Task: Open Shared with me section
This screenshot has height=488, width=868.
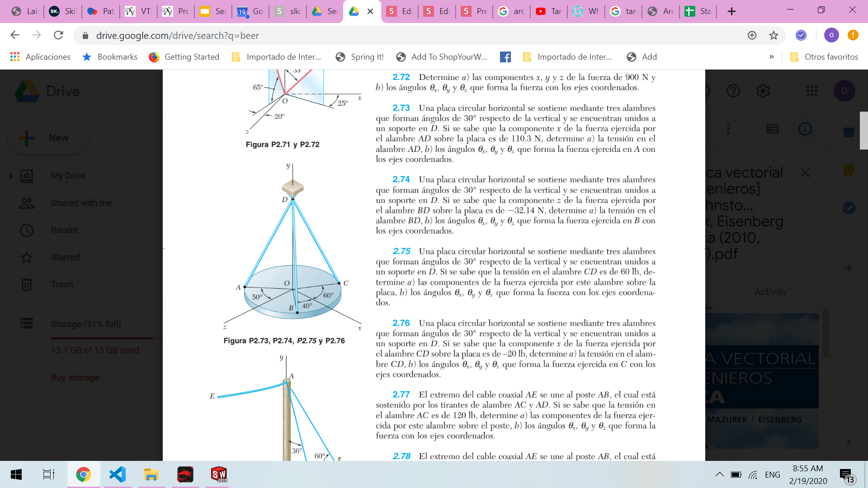Action: point(81,203)
